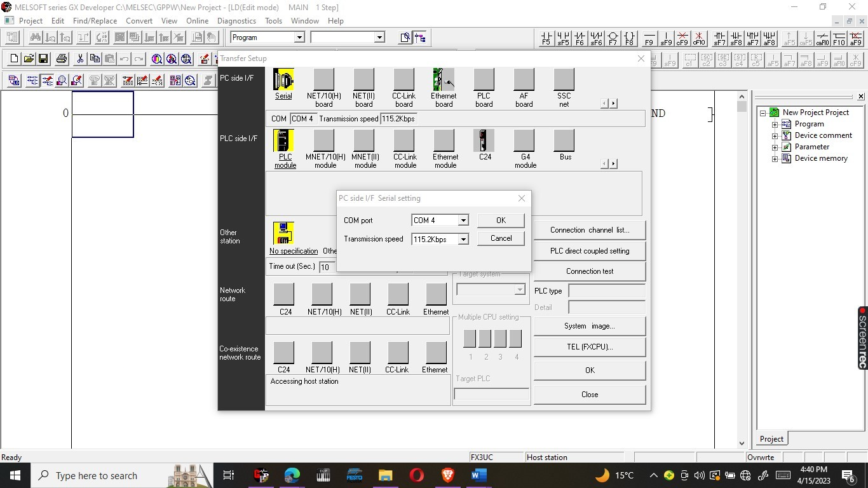The height and width of the screenshot is (488, 868).
Task: Click PLC direct coupled setting button
Action: 590,251
